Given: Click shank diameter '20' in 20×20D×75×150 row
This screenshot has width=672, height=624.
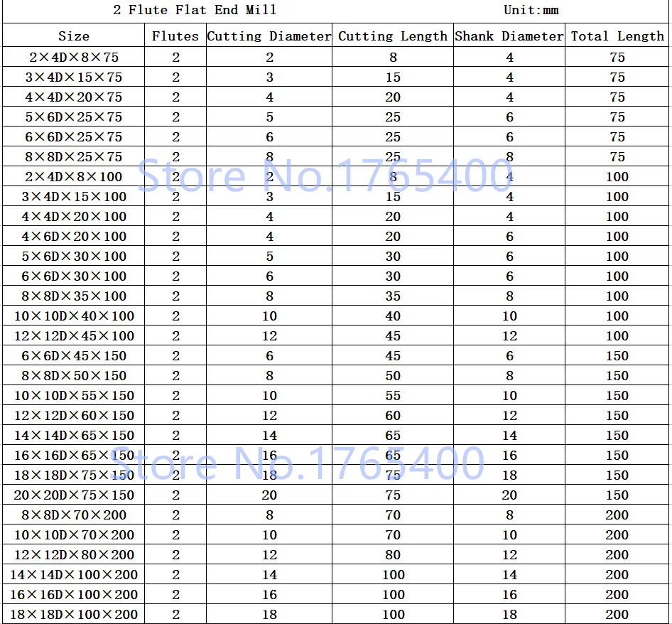Looking at the screenshot, I should 509,495.
